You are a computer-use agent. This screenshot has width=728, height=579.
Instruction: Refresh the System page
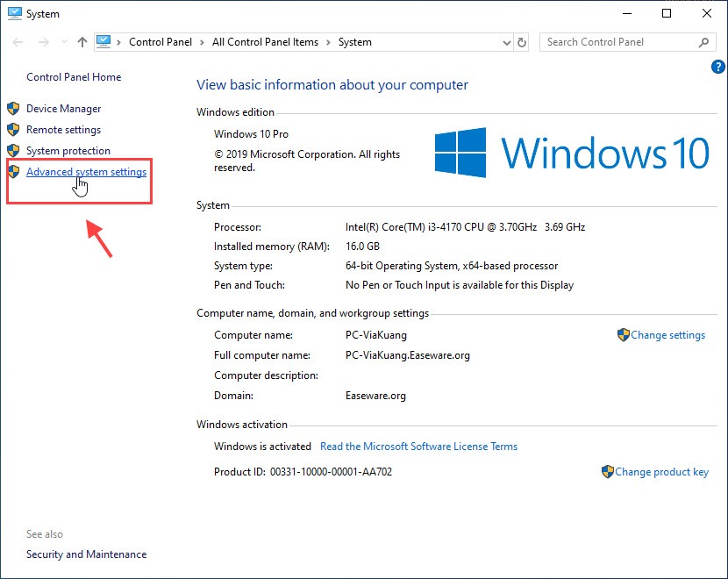(522, 42)
